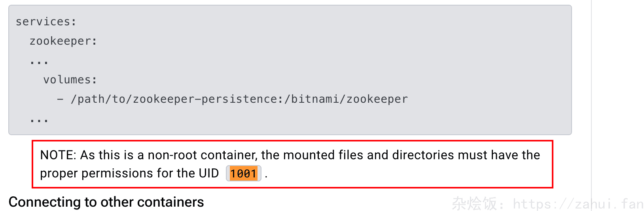644x211 pixels.
Task: Click the first ellipsis under zookeeper
Action: 39,61
